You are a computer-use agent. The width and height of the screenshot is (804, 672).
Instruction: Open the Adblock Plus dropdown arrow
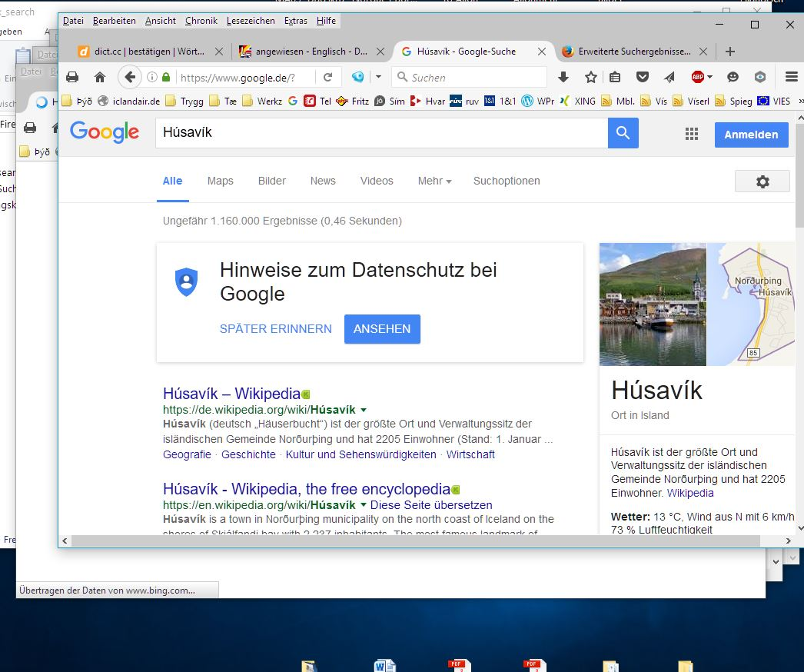(x=709, y=77)
